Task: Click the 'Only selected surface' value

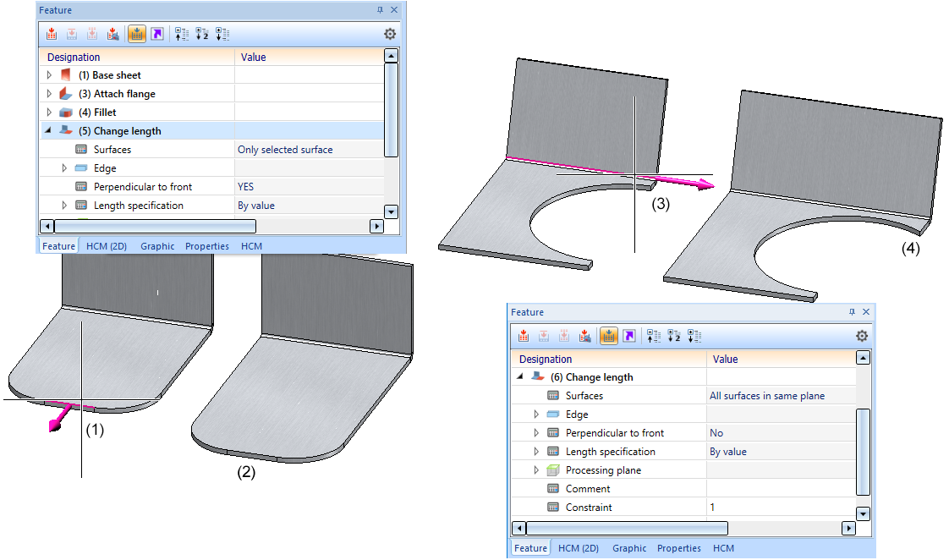Action: coord(285,150)
